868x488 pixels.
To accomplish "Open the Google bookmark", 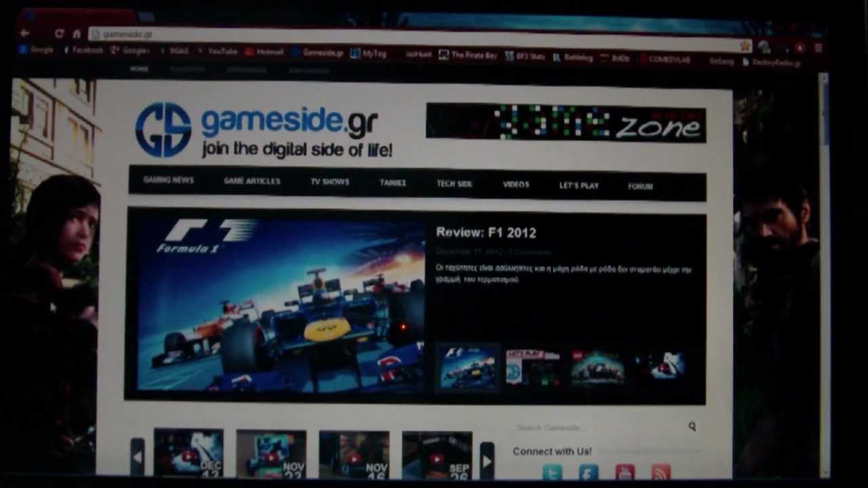I will click(36, 50).
